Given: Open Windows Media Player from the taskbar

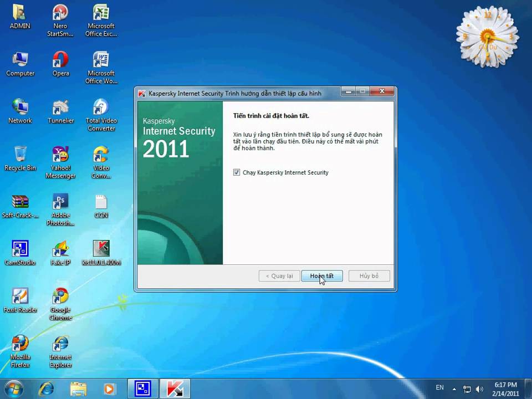Looking at the screenshot, I should click(x=109, y=389).
